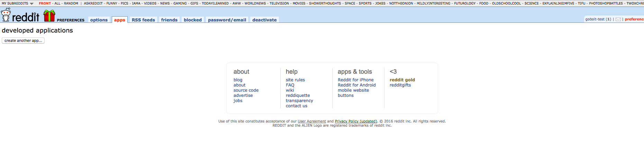Open source code footer link
This screenshot has height=154, width=644.
(246, 90)
